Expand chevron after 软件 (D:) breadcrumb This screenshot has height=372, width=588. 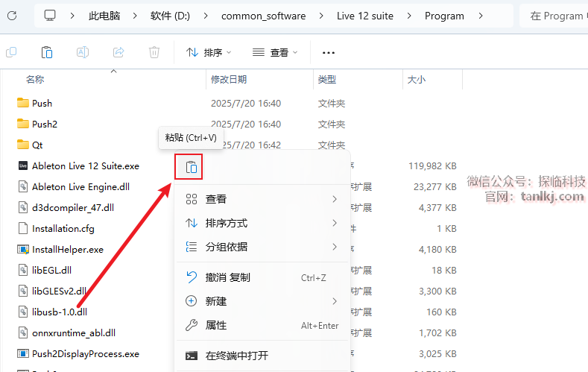[206, 16]
